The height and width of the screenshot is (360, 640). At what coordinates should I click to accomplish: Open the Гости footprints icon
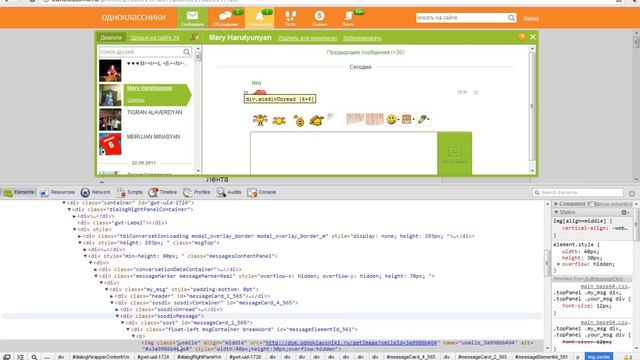290,18
